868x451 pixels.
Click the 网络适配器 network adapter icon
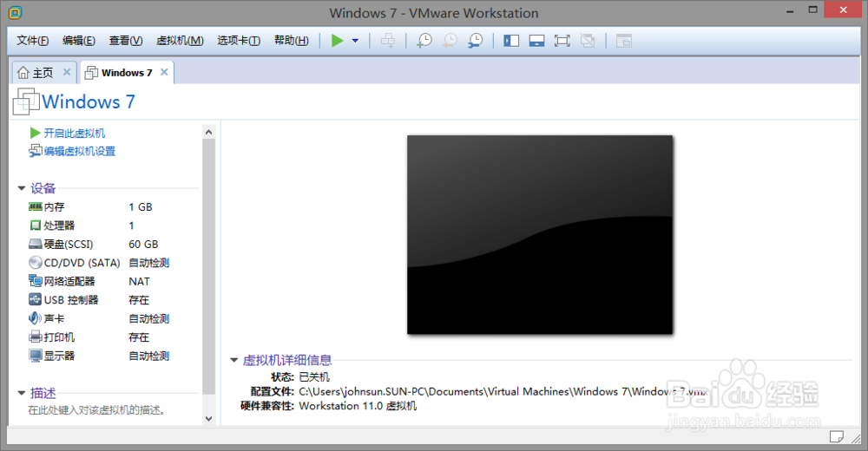(36, 281)
